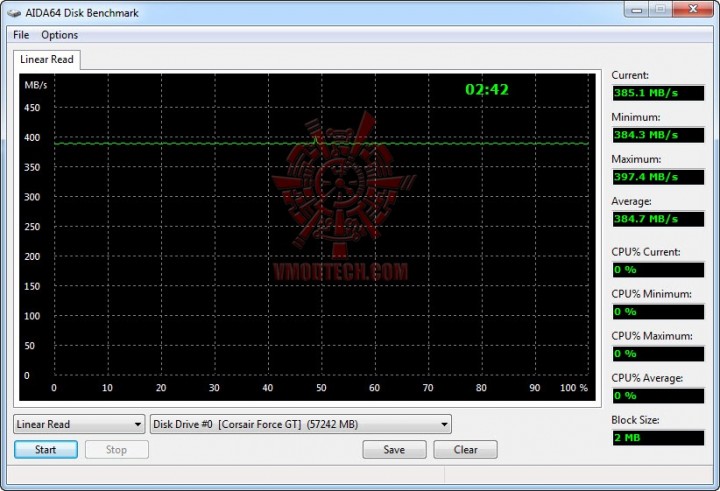Start the disk benchmark

(x=45, y=450)
